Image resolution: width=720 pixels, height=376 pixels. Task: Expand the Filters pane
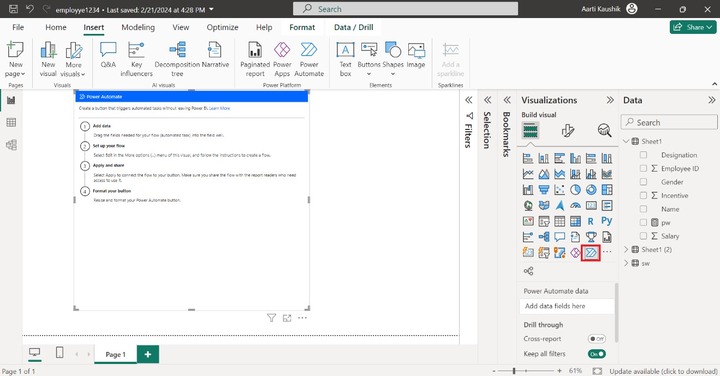pyautogui.click(x=468, y=100)
